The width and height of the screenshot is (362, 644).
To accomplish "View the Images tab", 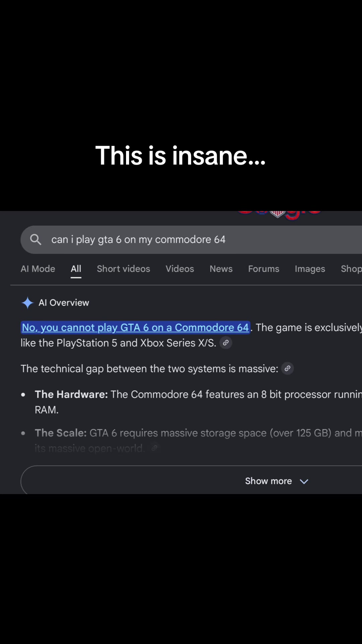I will click(310, 269).
